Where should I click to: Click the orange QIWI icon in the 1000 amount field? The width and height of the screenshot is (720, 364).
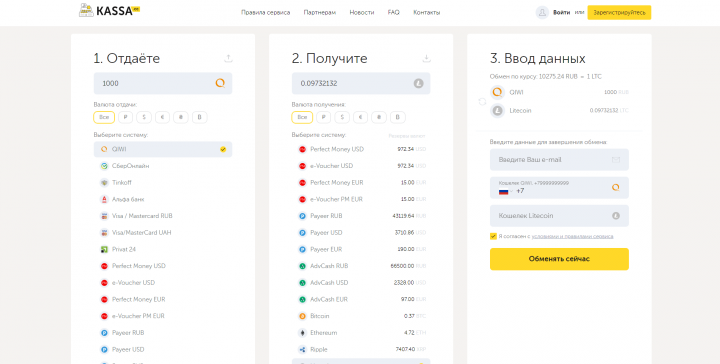220,83
